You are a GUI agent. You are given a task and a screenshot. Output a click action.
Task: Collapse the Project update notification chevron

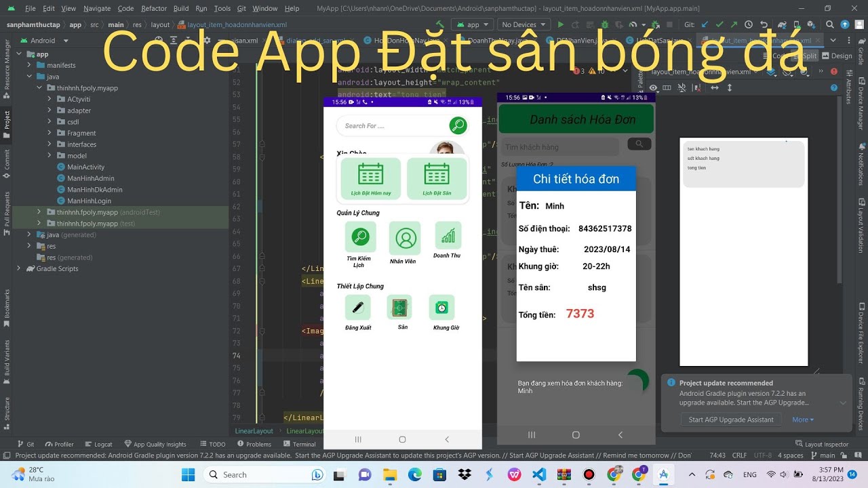(843, 403)
